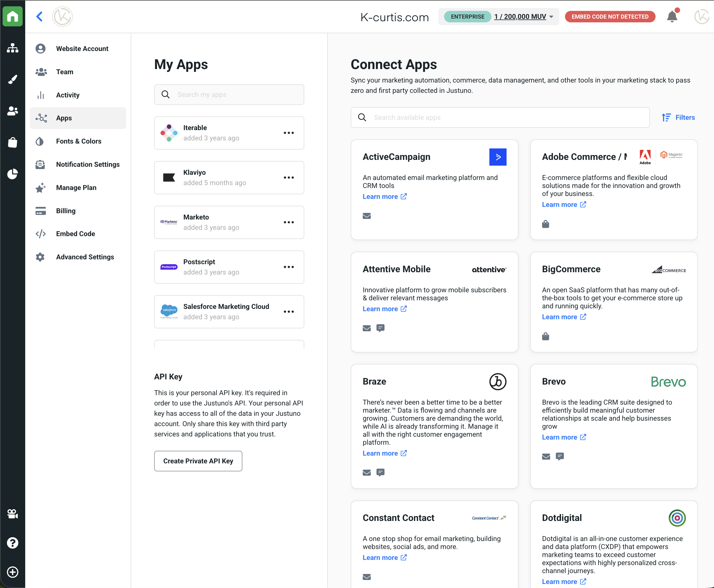
Task: Open Salesforce Marketing Cloud three-dot menu
Action: (x=289, y=311)
